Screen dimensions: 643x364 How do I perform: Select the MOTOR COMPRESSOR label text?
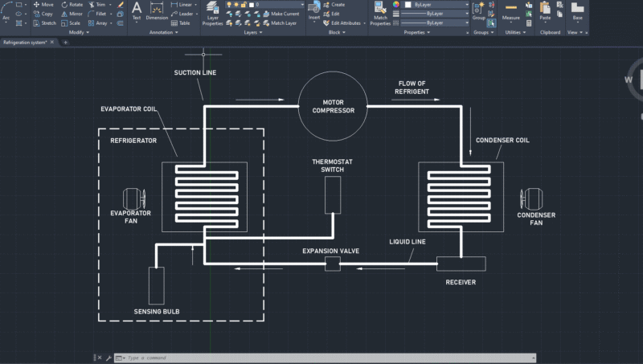point(334,106)
